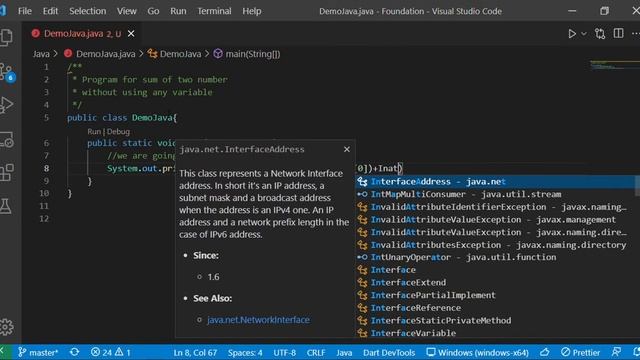Open Source Control view with badge
The height and width of the screenshot is (360, 640).
[7, 72]
